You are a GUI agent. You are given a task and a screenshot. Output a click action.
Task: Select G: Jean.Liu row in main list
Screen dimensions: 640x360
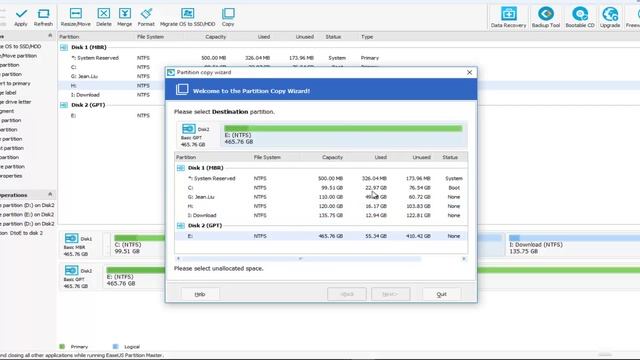click(112, 76)
